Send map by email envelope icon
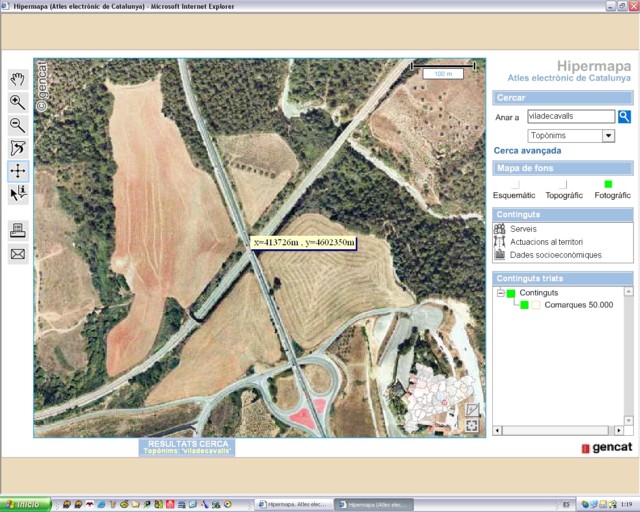Screen dimensions: 640x512 point(18,254)
